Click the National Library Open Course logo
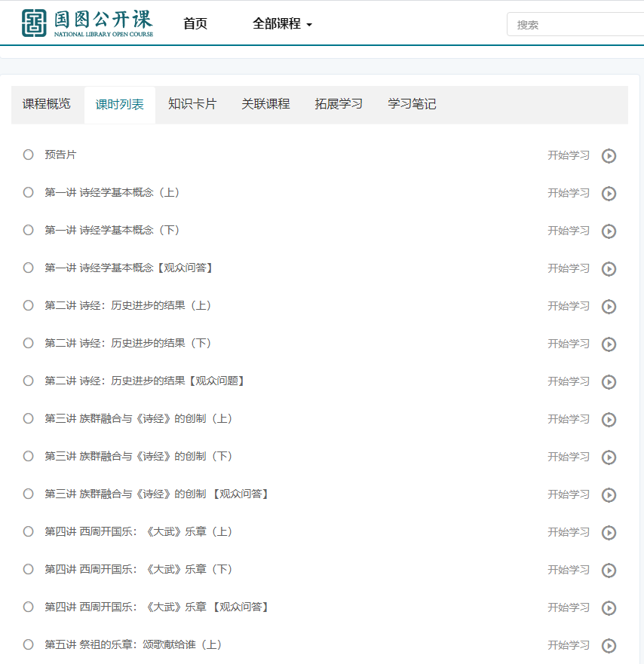 pos(87,23)
